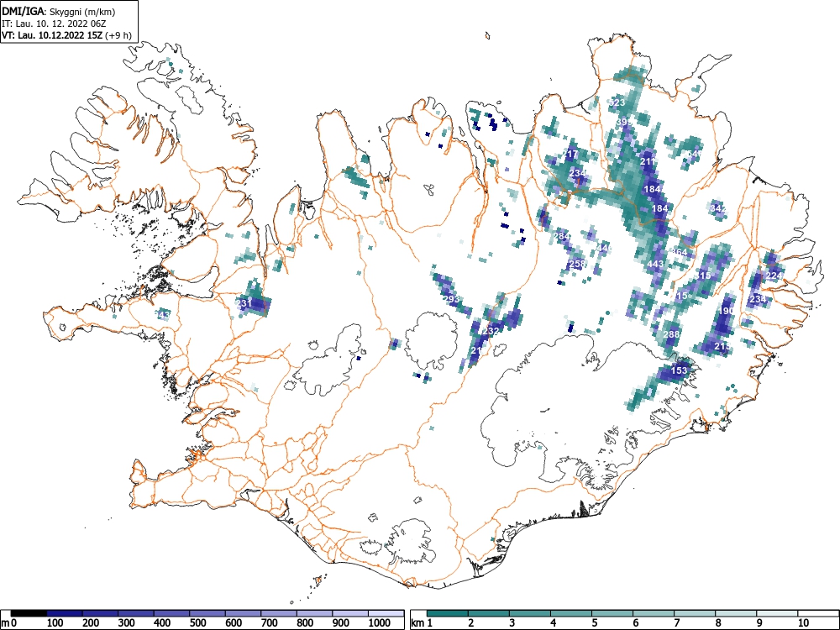The height and width of the screenshot is (630, 840).
Task: Click the 'VT: Lau. 10.12.2022 15Z (+9 h)' line
Action: [66, 35]
